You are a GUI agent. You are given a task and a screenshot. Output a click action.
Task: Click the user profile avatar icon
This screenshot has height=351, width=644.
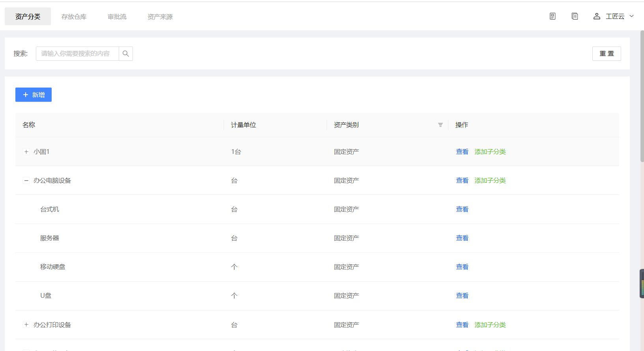[597, 16]
